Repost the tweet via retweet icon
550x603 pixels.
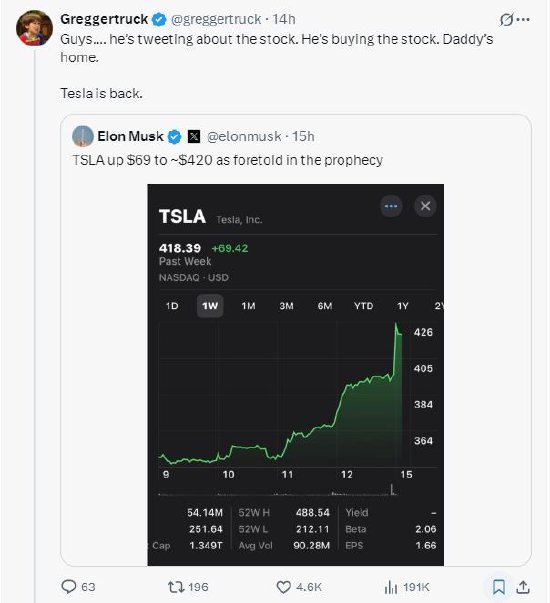coord(175,587)
